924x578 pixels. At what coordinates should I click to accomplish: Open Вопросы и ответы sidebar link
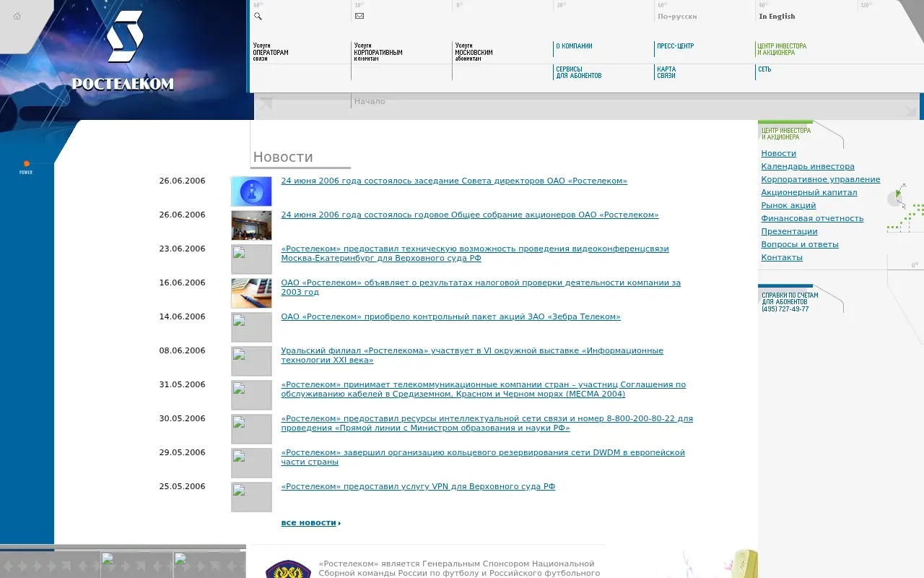tap(800, 244)
